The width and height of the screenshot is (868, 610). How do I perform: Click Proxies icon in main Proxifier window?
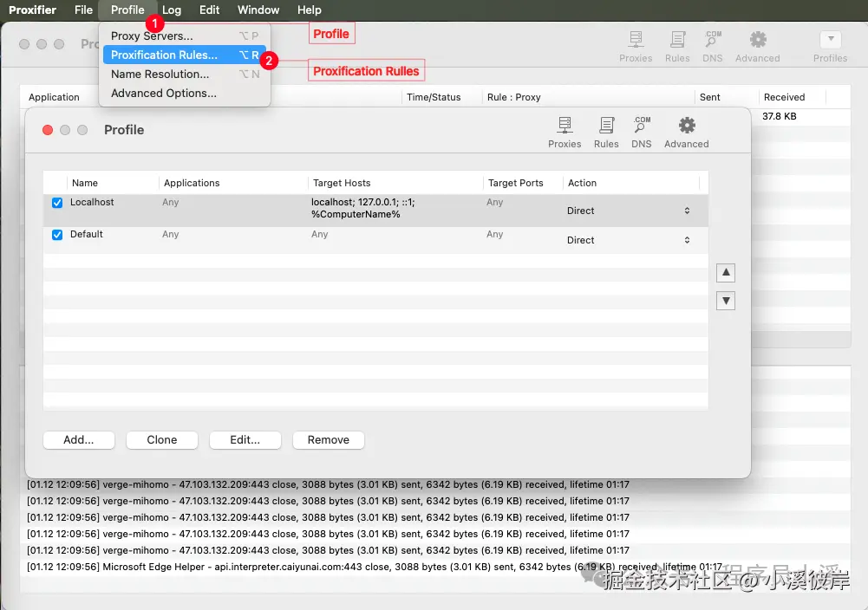pyautogui.click(x=636, y=47)
